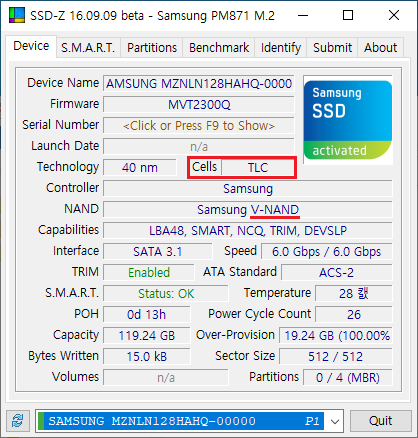Open the drive selector dropdown arrow

335,421
